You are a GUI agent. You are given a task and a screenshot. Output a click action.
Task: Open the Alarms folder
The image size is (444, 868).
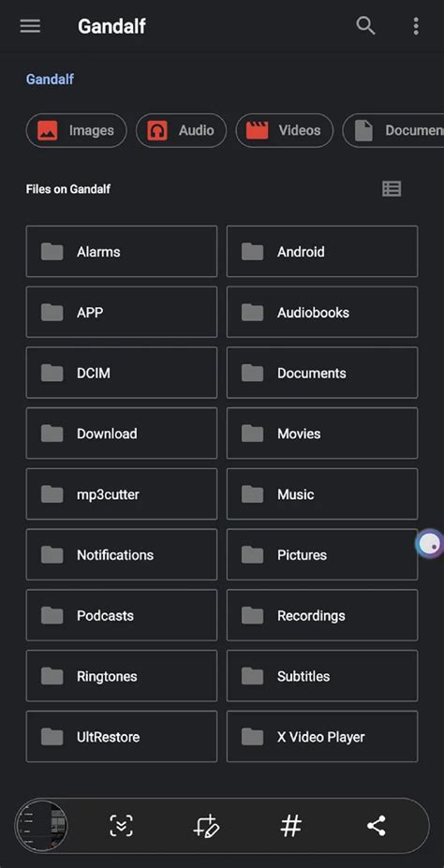coord(121,251)
